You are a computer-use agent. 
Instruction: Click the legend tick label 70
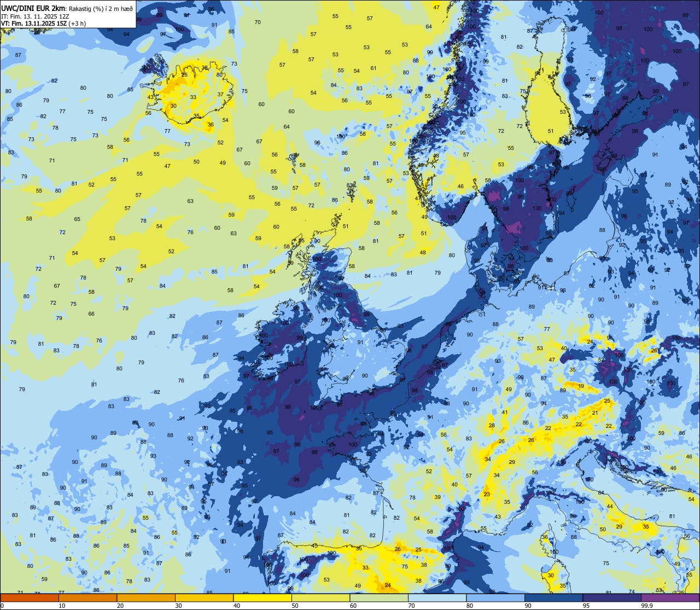pyautogui.click(x=411, y=606)
